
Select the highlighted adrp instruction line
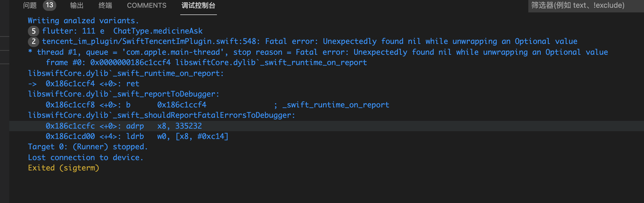(124, 126)
